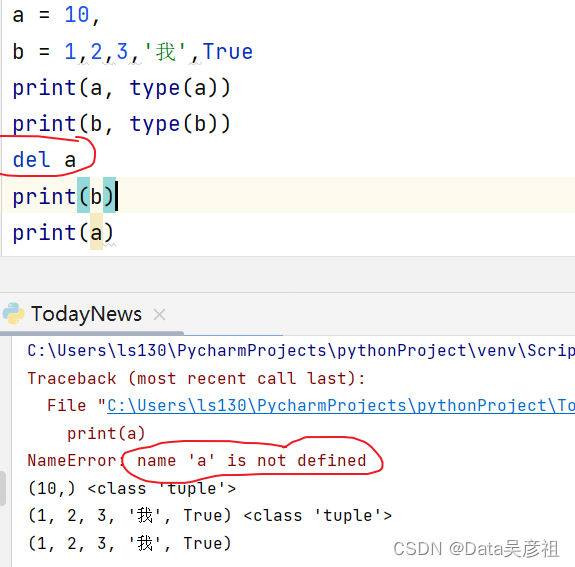Open the file path link in traceback
575x567 pixels.
pyautogui.click(x=341, y=406)
